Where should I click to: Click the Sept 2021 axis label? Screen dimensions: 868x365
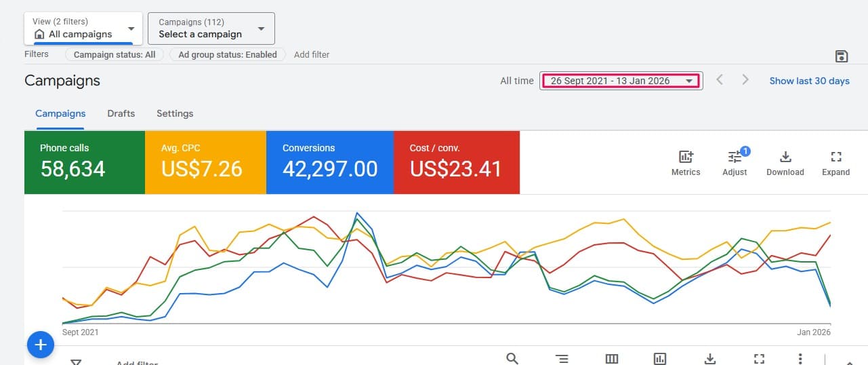click(81, 332)
